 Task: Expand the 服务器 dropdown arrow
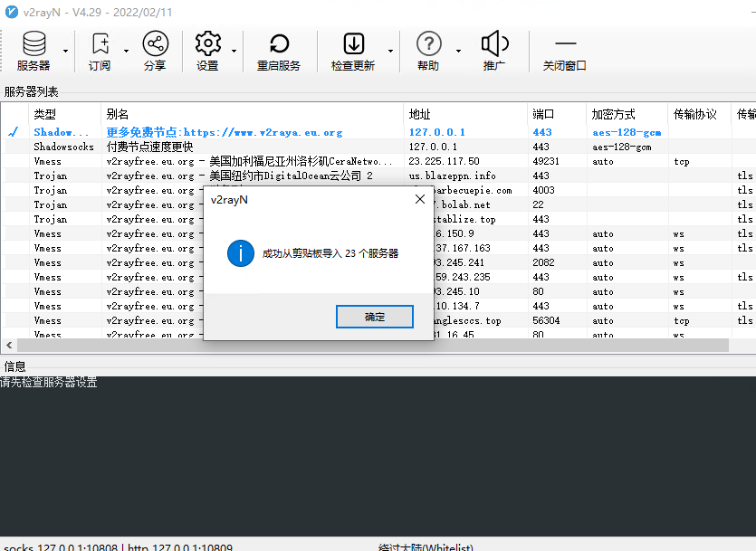[x=65, y=51]
